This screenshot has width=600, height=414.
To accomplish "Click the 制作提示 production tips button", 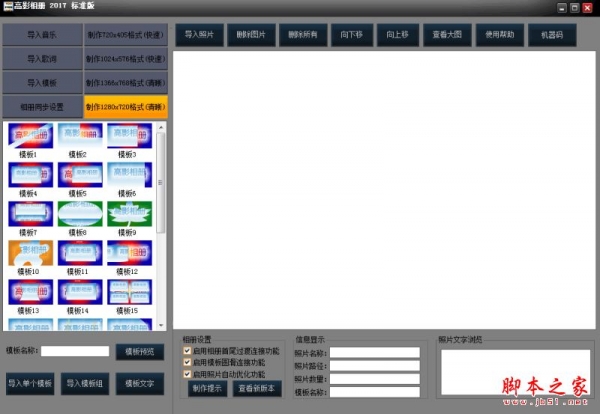I will 207,388.
